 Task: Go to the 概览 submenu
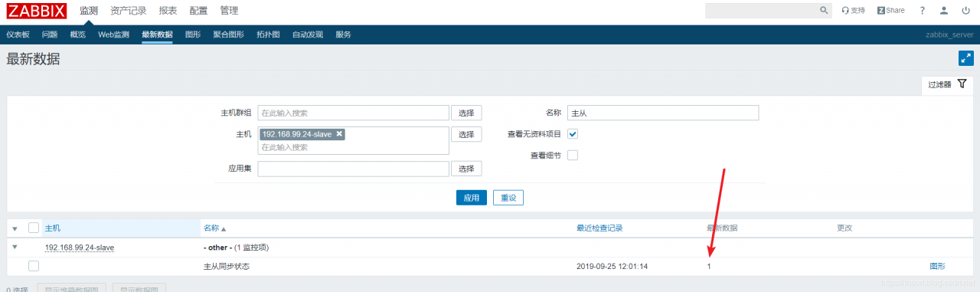pyautogui.click(x=77, y=34)
